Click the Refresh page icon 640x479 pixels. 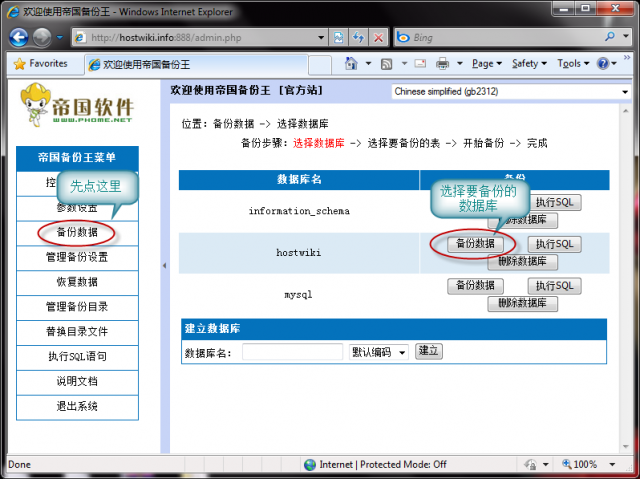(x=359, y=37)
